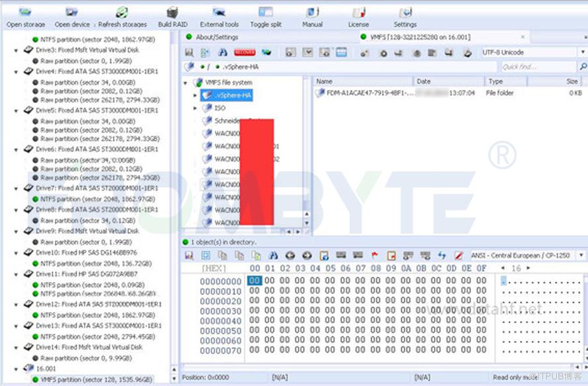588x386 pixels.
Task: Click root path slash in address bar
Action: (x=208, y=67)
